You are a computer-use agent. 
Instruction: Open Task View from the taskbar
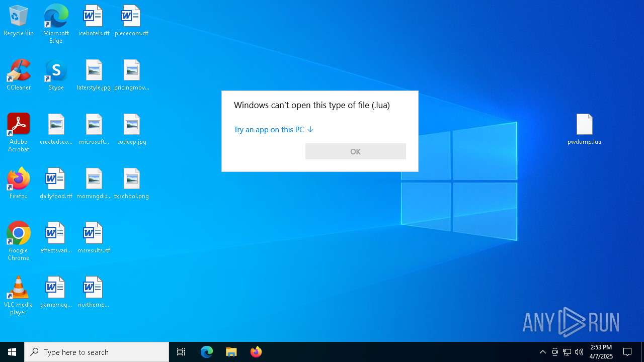click(x=181, y=352)
